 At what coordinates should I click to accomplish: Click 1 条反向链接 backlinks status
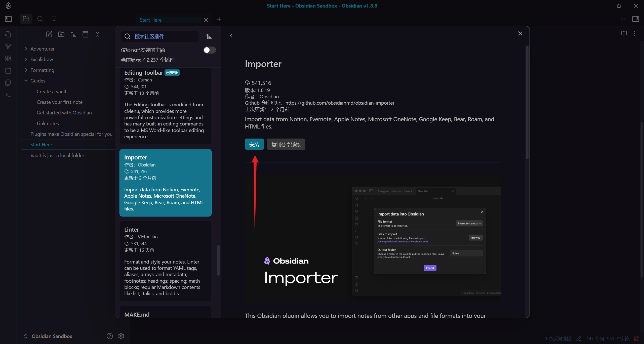pos(558,338)
